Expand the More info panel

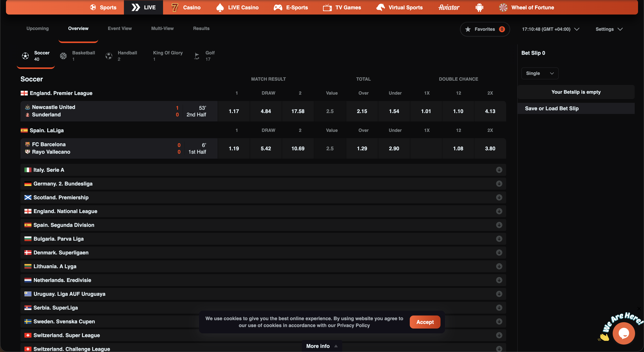click(x=322, y=346)
